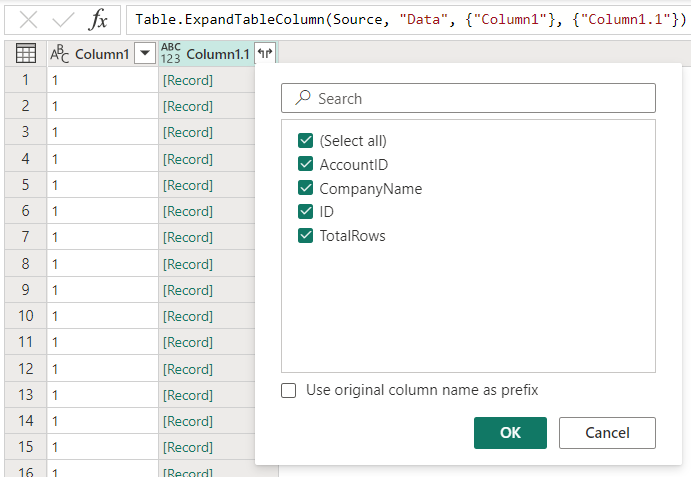Image resolution: width=691 pixels, height=477 pixels.
Task: Open the Column1 filter dropdown
Action: (x=145, y=54)
